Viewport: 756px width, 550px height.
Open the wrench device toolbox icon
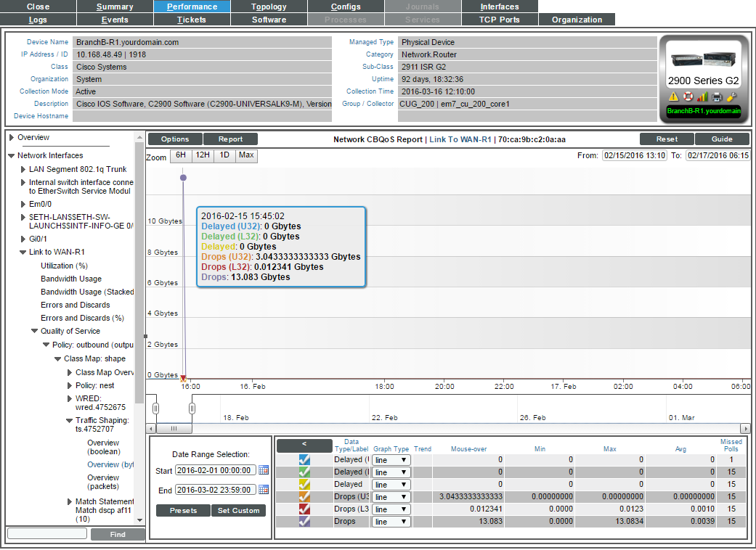731,97
